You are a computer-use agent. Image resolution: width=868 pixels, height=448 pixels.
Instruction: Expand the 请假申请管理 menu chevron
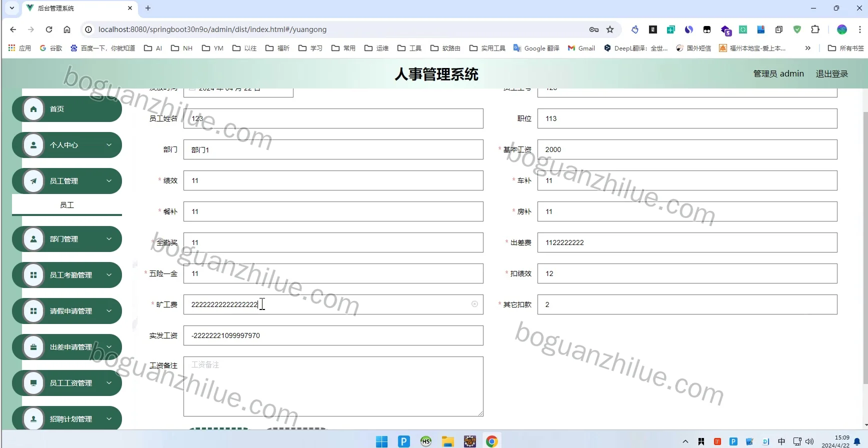[x=109, y=311]
